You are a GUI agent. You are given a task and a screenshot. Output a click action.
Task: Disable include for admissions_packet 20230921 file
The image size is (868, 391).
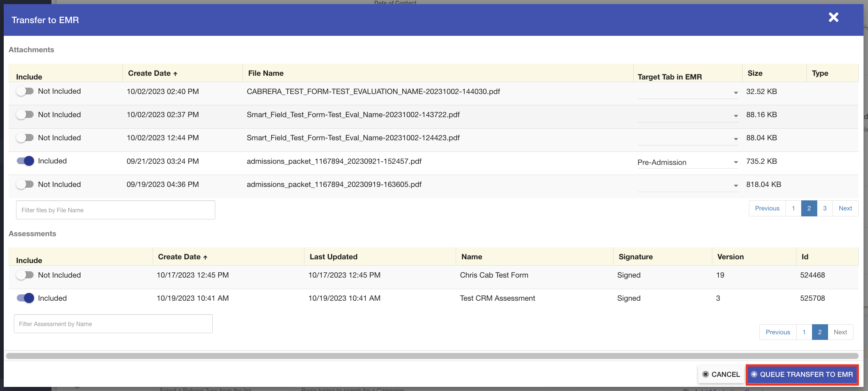[x=25, y=161]
